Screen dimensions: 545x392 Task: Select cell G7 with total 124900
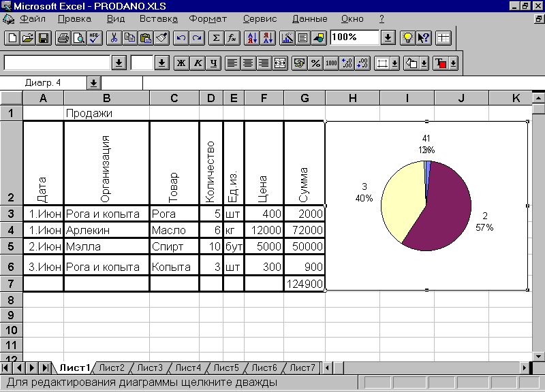[304, 284]
